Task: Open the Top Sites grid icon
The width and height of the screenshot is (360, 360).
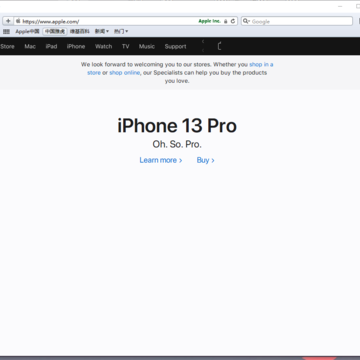Action: pyautogui.click(x=6, y=31)
